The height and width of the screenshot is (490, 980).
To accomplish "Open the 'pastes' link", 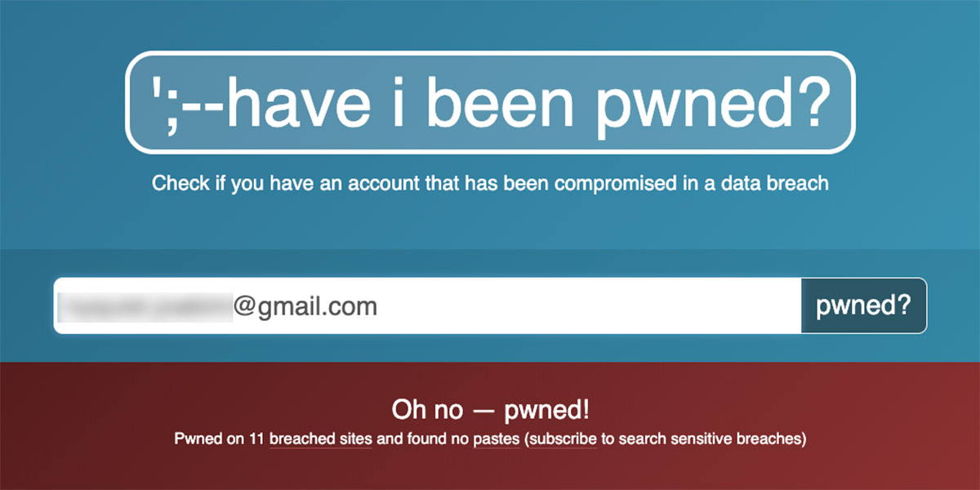I will click(497, 439).
